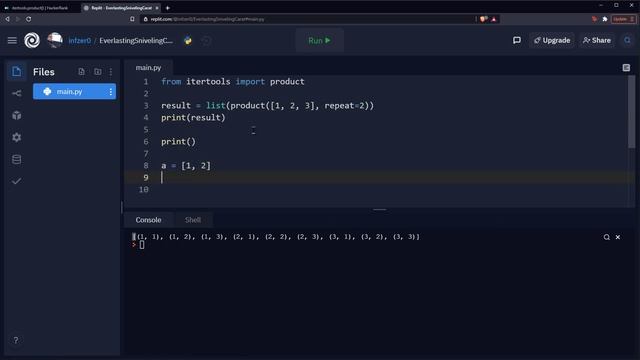Click the browser Reload button
Viewport: 640px width, 360px height.
29,19
